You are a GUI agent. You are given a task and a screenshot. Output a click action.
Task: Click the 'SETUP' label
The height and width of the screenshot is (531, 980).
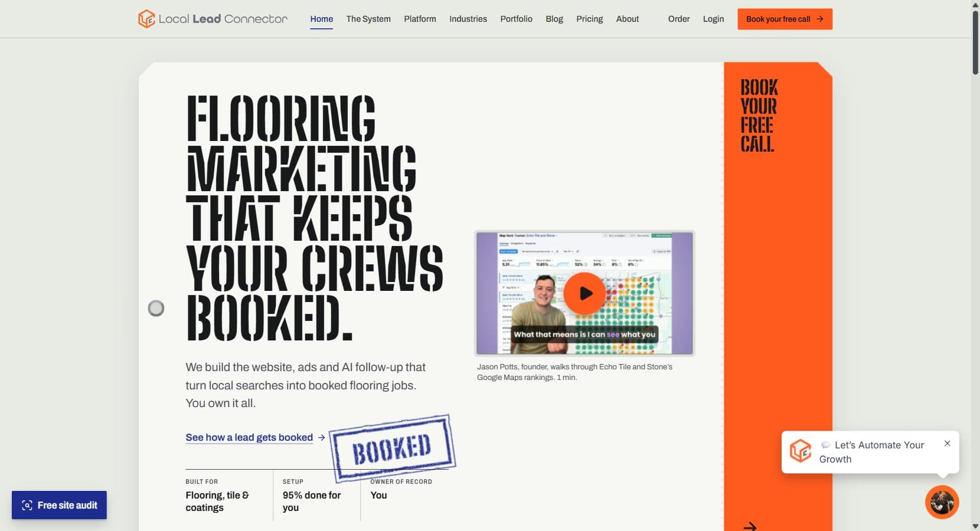pyautogui.click(x=293, y=481)
